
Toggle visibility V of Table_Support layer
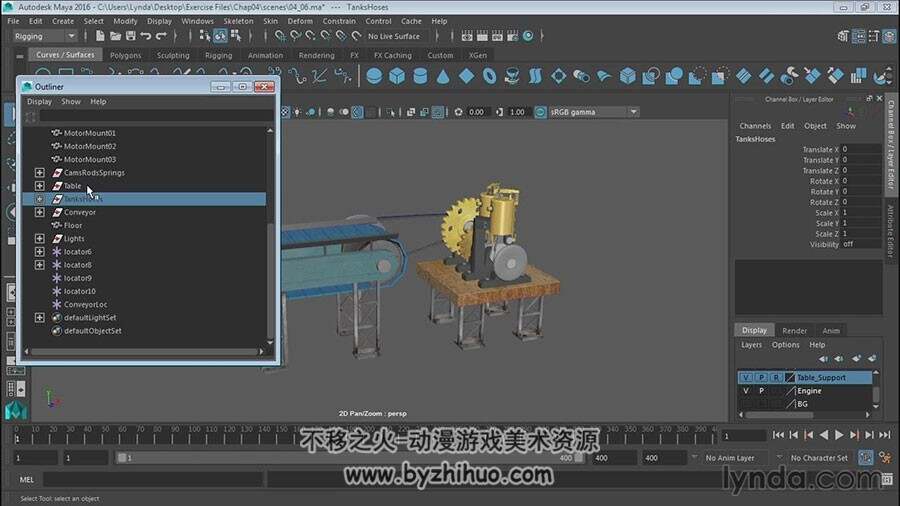coord(746,377)
